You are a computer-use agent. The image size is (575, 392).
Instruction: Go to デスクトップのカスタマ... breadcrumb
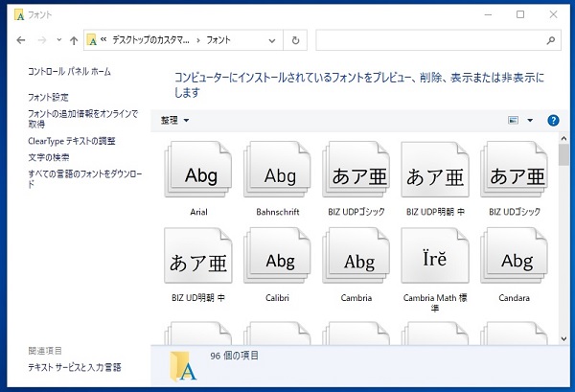[x=150, y=40]
